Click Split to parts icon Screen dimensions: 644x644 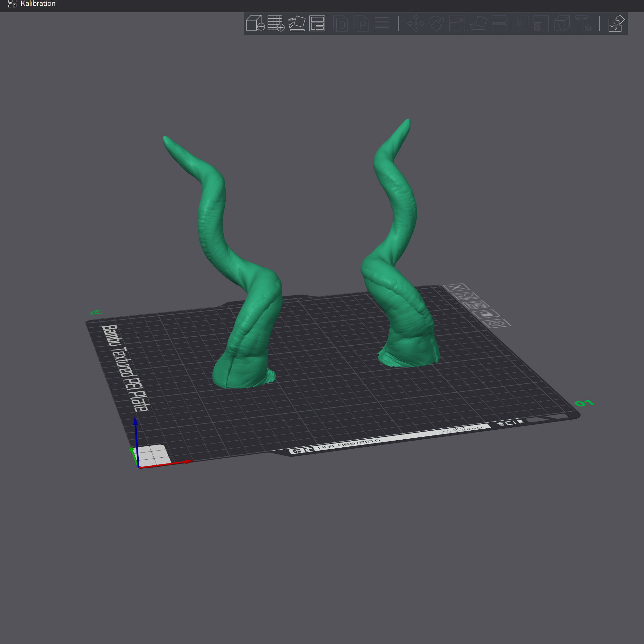point(361,23)
